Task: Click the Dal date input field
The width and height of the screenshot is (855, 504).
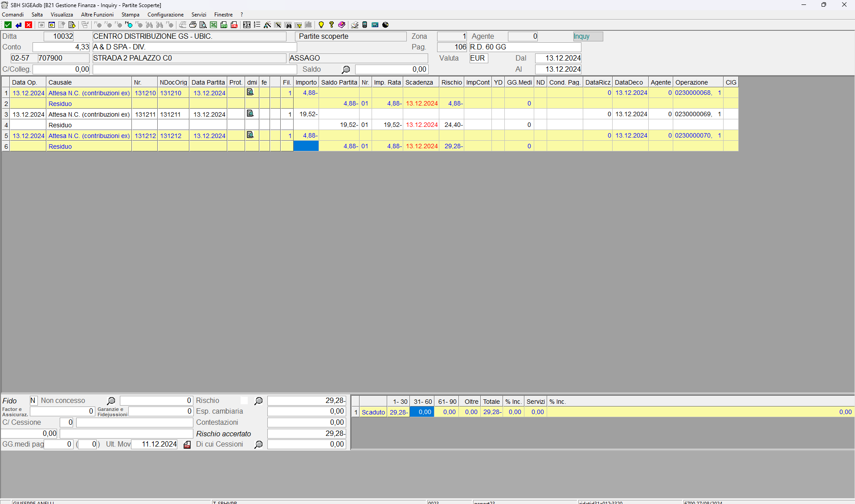Action: click(558, 58)
